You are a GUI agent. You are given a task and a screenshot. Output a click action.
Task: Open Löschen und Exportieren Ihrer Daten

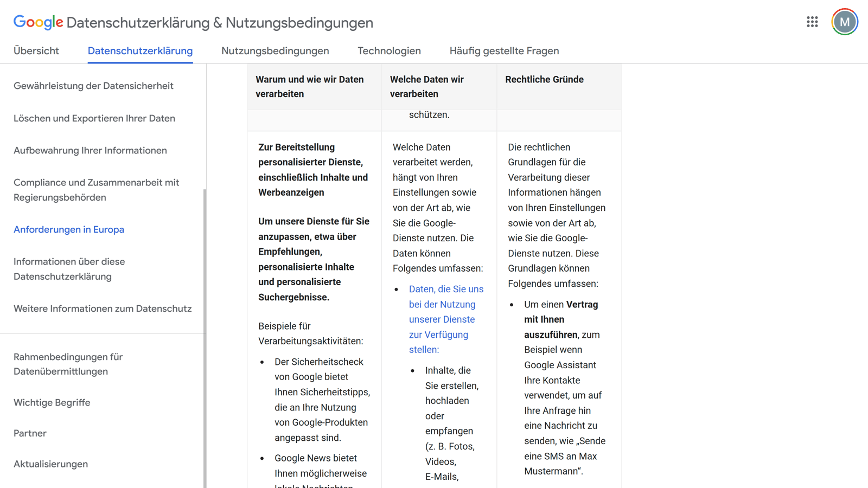pos(94,118)
